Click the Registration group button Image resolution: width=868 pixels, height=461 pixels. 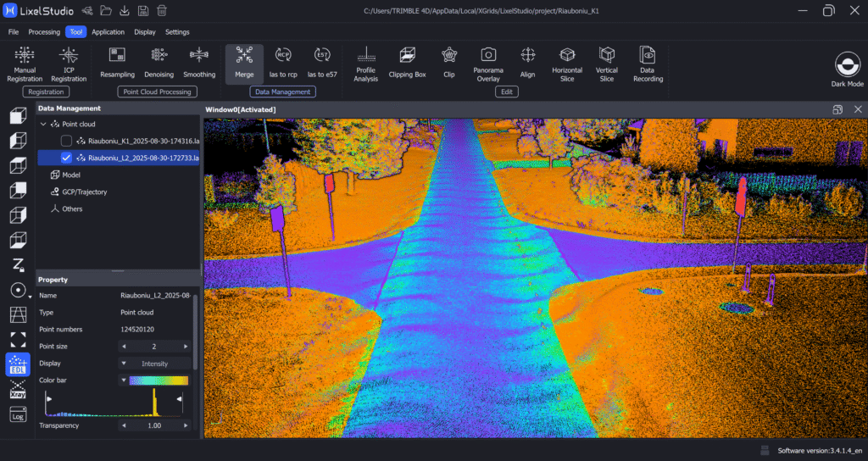click(x=47, y=92)
